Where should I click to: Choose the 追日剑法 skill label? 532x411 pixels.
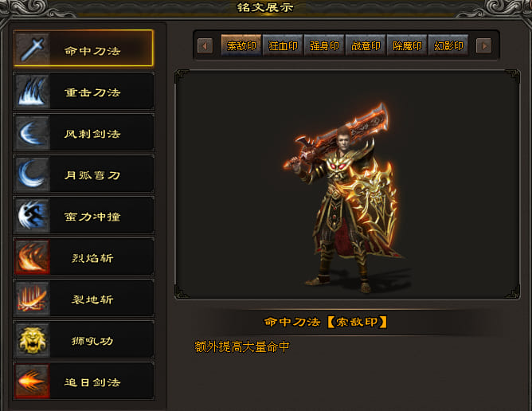click(x=92, y=382)
